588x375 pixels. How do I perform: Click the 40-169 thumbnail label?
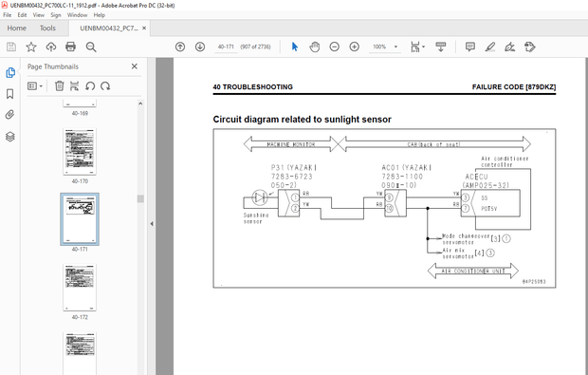tap(80, 113)
